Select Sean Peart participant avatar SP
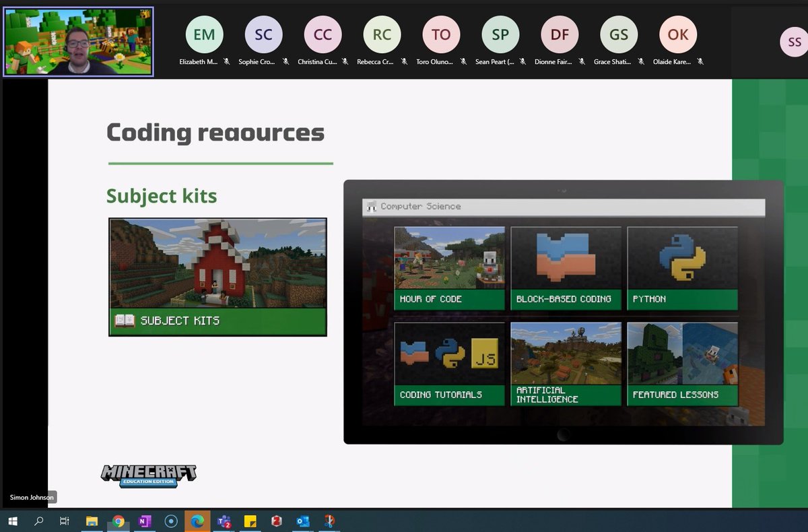Screen dimensions: 808x532 click(x=500, y=34)
